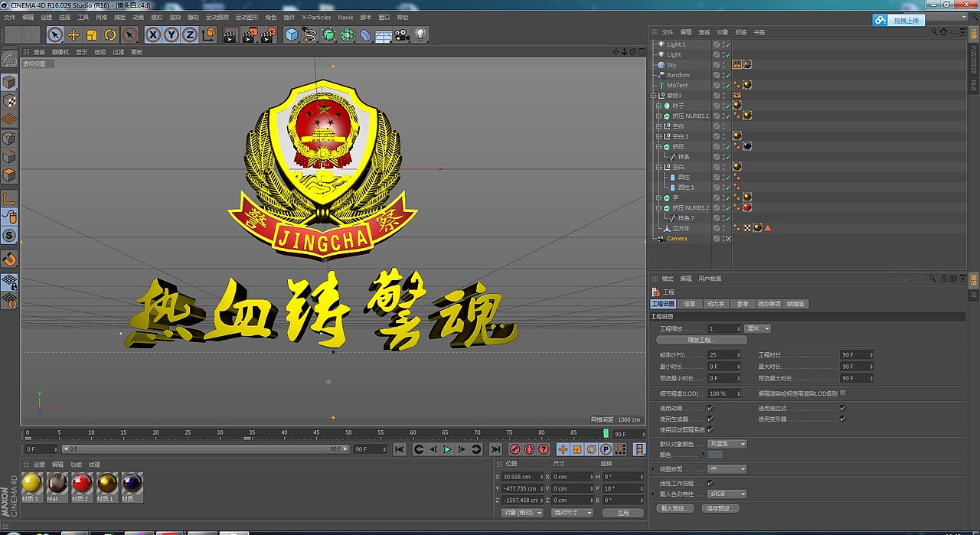Image resolution: width=980 pixels, height=535 pixels.
Task: Open the spline pen tool
Action: point(310,34)
